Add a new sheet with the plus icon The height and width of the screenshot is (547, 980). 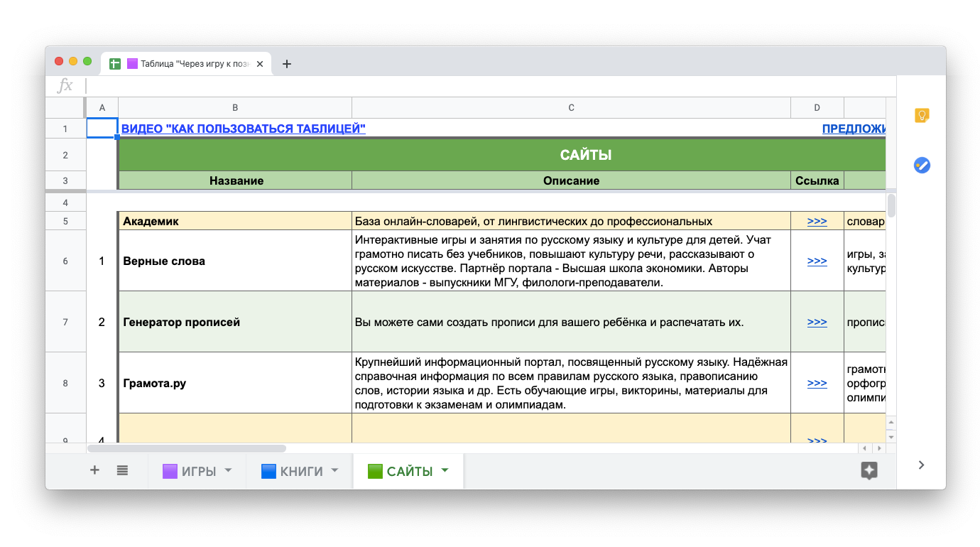point(94,470)
